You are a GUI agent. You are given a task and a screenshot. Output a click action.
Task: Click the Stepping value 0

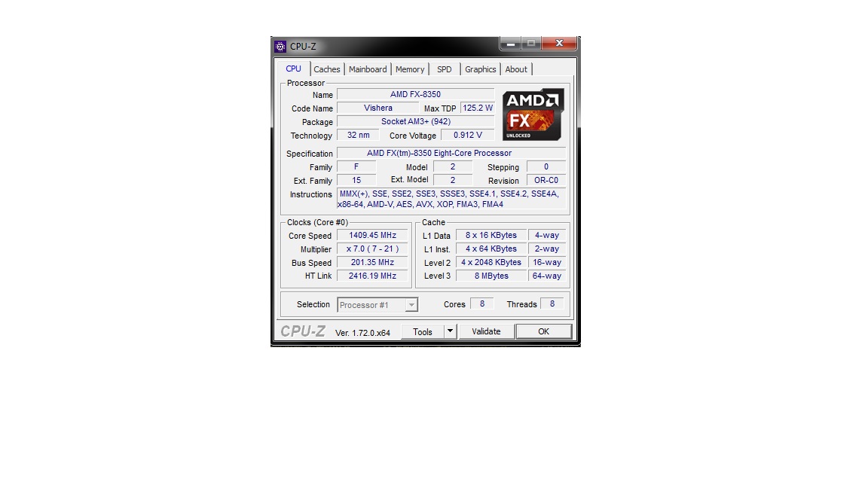pos(546,166)
